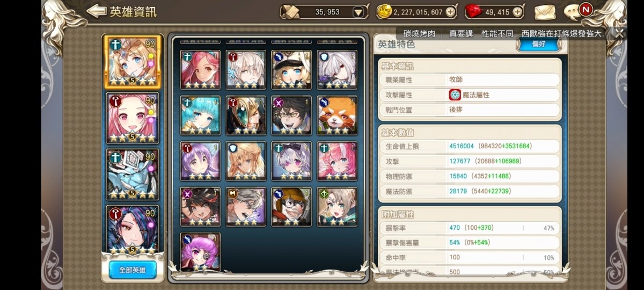644x290 pixels.
Task: Pick the dark-haired hero at list bottom
Action: tap(133, 229)
